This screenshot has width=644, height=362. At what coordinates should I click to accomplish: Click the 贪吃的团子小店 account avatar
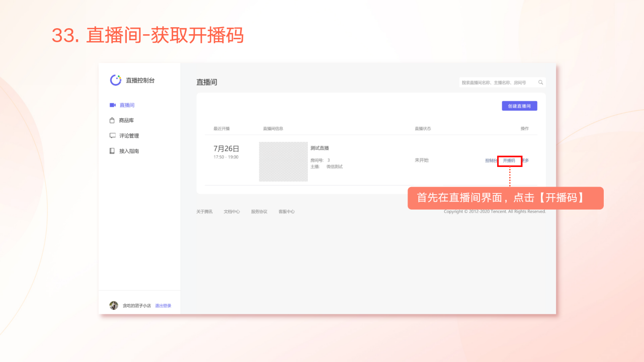click(x=114, y=305)
